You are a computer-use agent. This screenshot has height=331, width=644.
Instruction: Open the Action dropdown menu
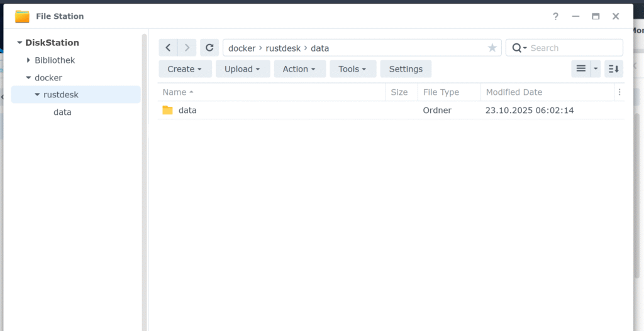(x=299, y=69)
